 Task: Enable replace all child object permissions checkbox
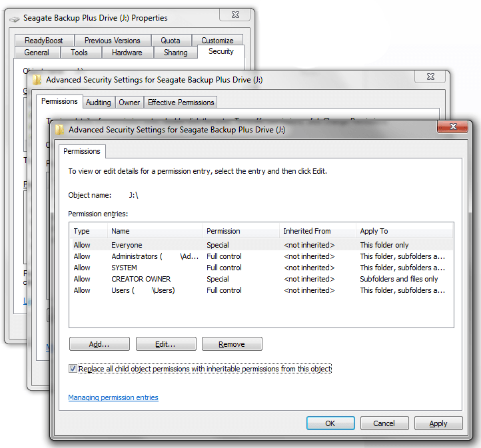[x=73, y=369]
